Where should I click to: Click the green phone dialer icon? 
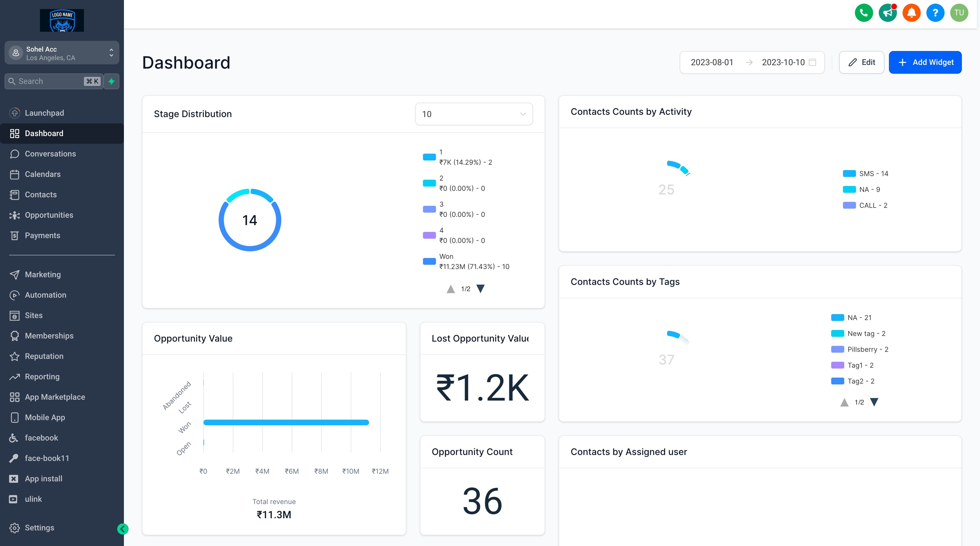[863, 13]
